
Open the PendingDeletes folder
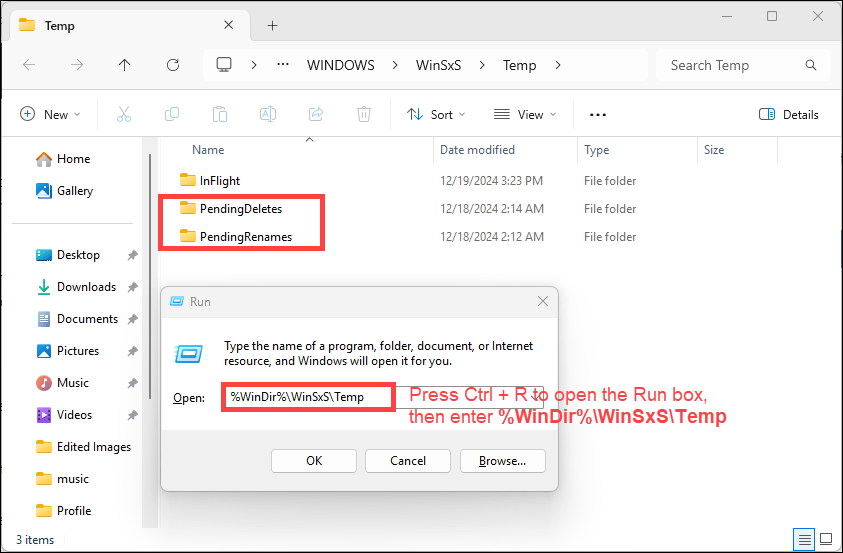tap(240, 209)
